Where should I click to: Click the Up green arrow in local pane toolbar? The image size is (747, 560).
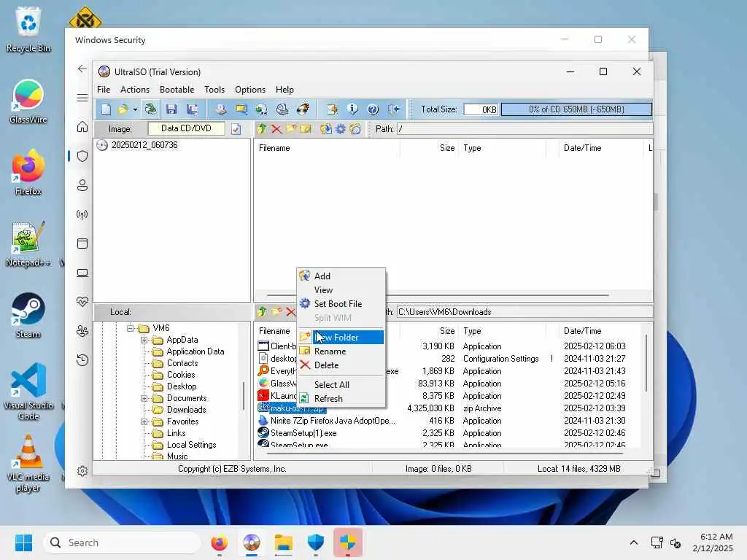(262, 312)
